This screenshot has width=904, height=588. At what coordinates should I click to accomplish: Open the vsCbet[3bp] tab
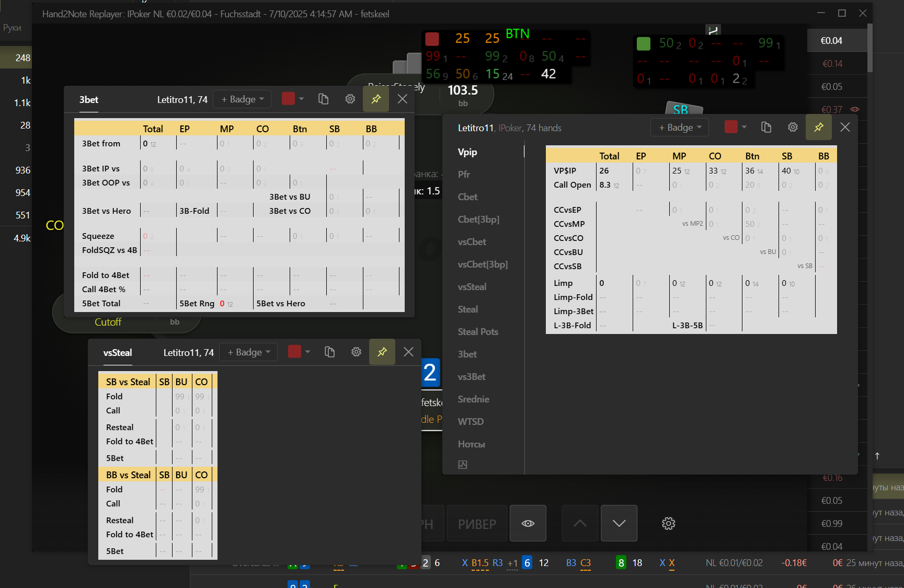483,264
